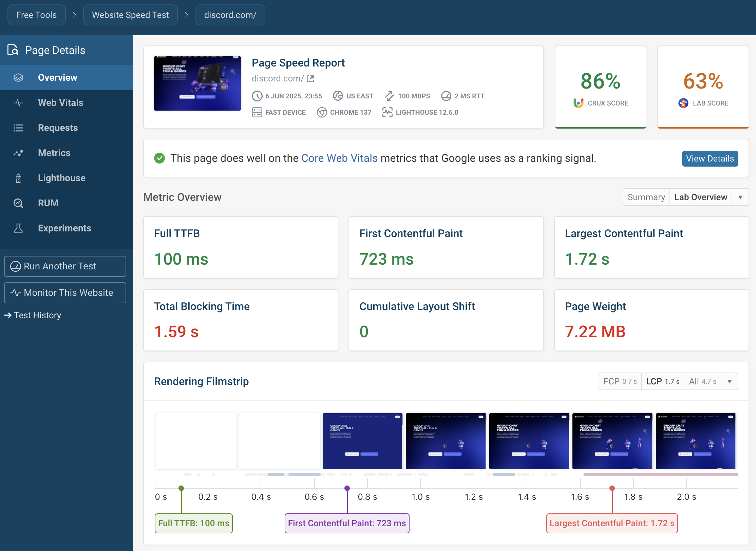Click the arrow icon before Test History

coord(8,315)
